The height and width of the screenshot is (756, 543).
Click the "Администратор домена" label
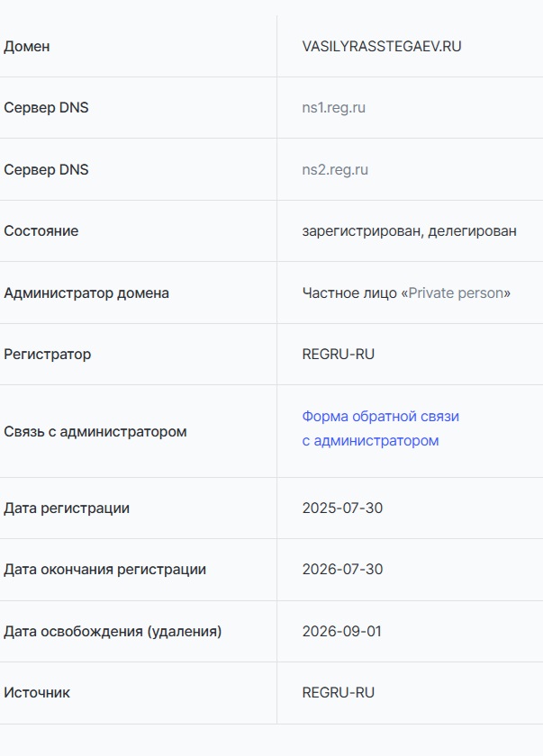click(86, 293)
